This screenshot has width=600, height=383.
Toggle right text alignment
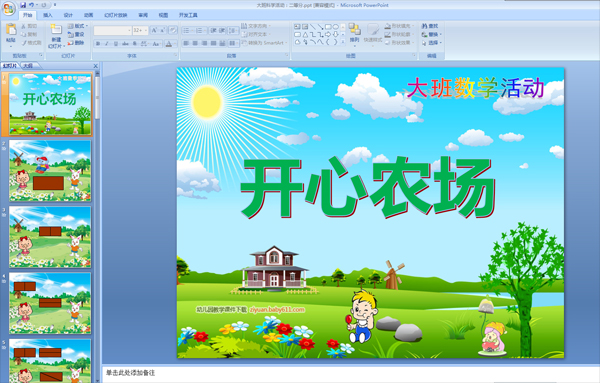click(204, 43)
